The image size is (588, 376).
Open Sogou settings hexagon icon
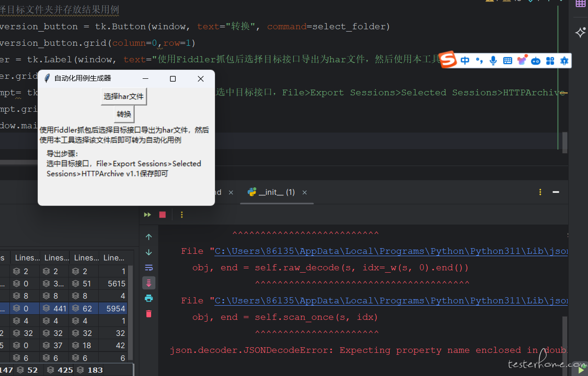pos(564,61)
